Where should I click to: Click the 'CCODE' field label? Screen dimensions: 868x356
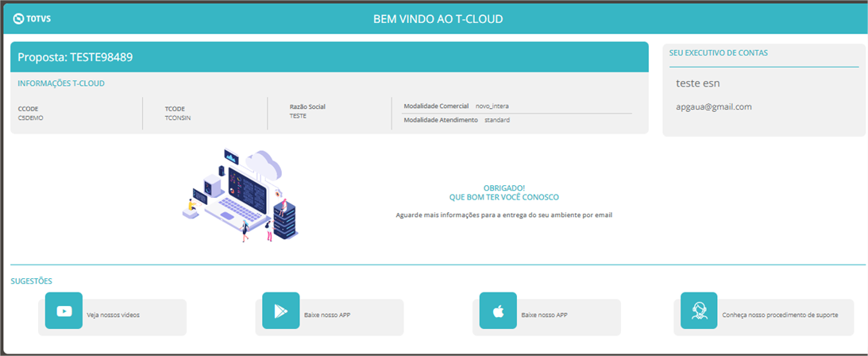point(29,109)
